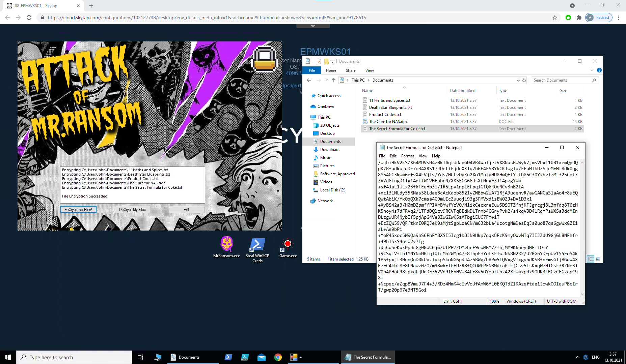Click DeCrypt My Files button
Image resolution: width=626 pixels, height=364 pixels.
[132, 210]
